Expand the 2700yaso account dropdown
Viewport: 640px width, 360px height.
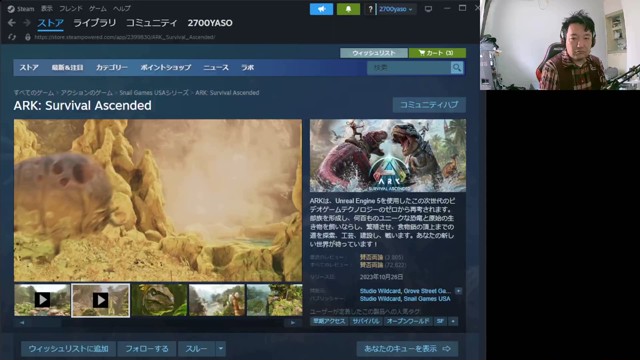coord(396,9)
